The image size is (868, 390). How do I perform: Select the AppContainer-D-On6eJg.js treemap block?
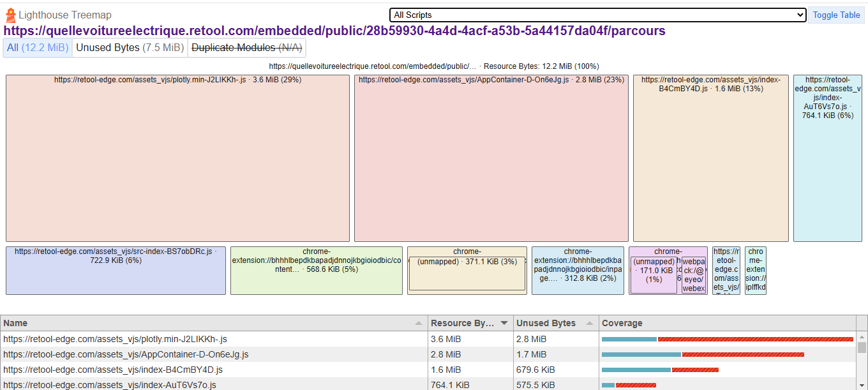click(491, 160)
